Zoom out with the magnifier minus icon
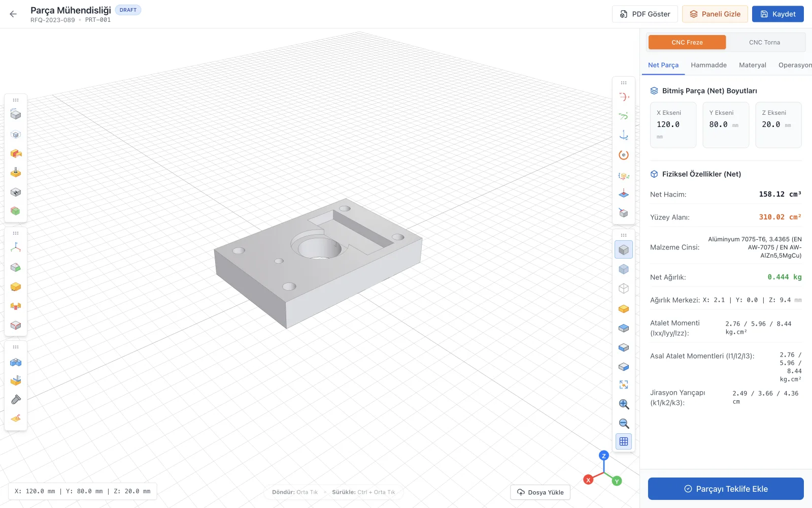The width and height of the screenshot is (812, 508). 624,424
